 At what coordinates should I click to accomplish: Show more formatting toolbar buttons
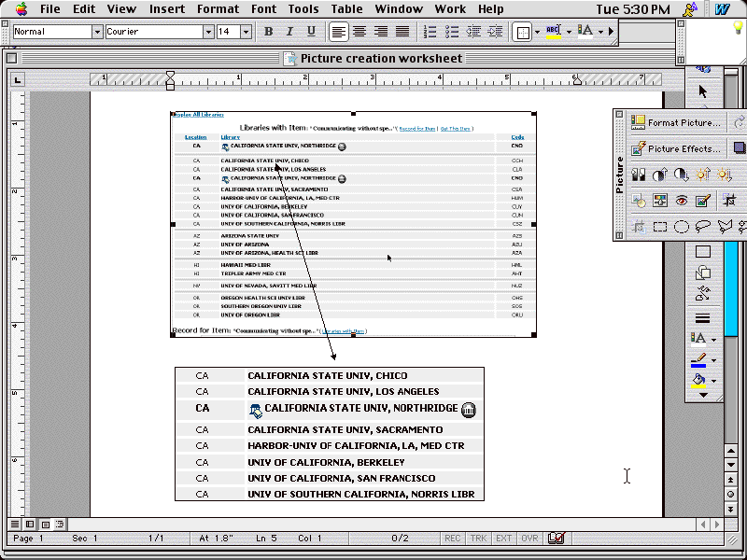coord(612,32)
